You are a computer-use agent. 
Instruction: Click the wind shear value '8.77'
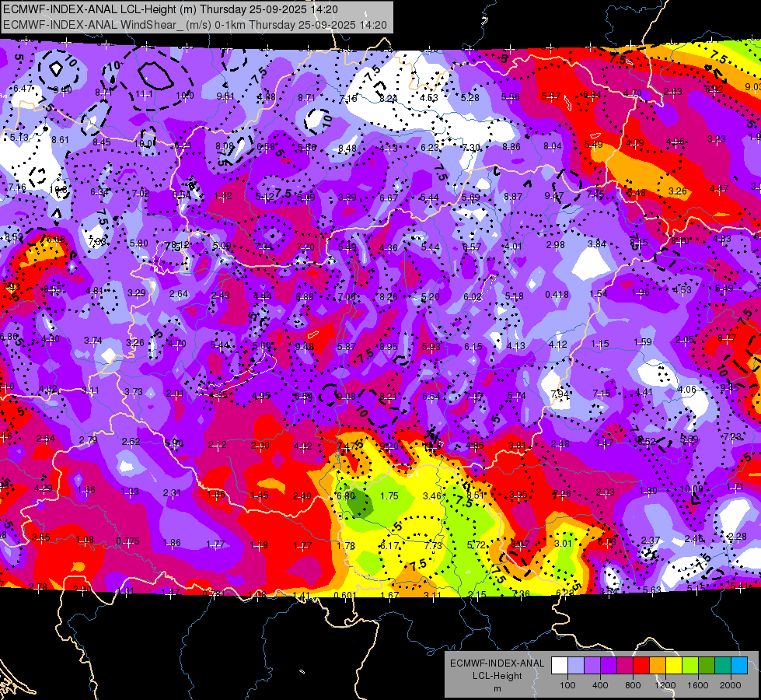[727, 338]
